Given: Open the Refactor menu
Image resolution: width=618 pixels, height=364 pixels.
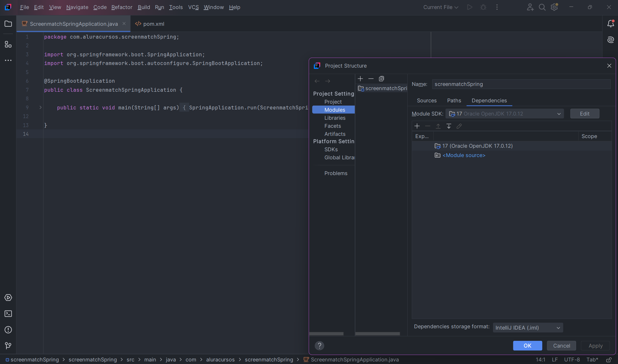Looking at the screenshot, I should (122, 7).
